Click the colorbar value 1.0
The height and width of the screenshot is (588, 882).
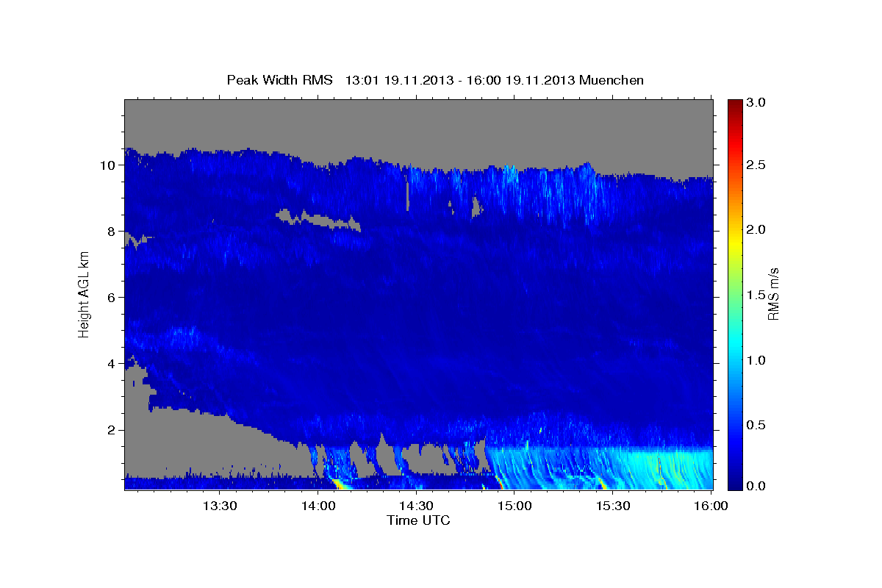click(x=756, y=360)
